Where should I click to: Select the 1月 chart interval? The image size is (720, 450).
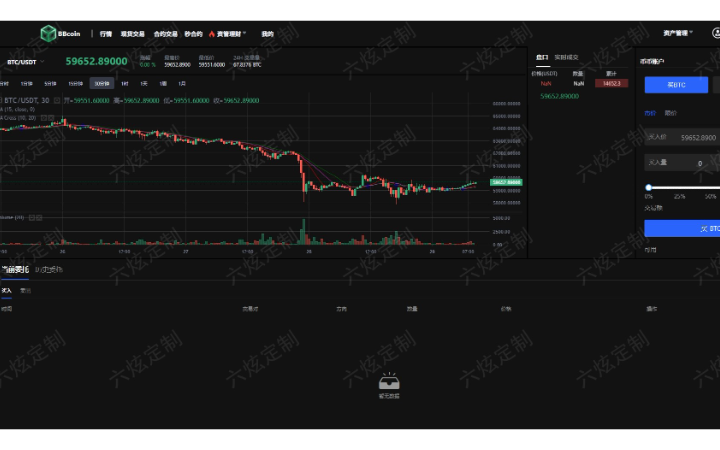point(182,84)
